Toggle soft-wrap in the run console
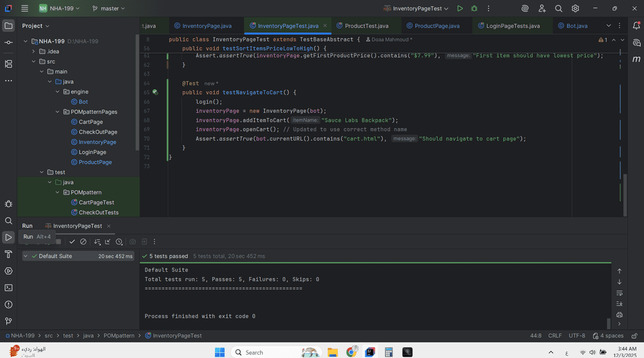 (x=619, y=293)
